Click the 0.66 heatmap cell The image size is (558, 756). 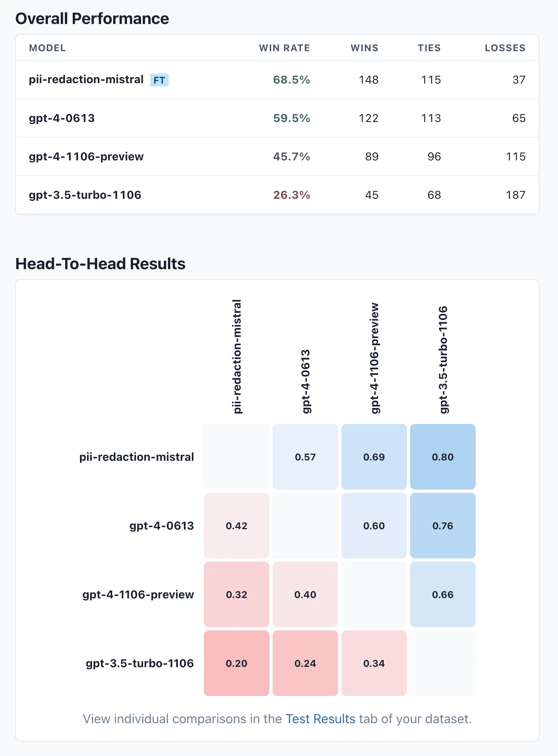tap(443, 594)
